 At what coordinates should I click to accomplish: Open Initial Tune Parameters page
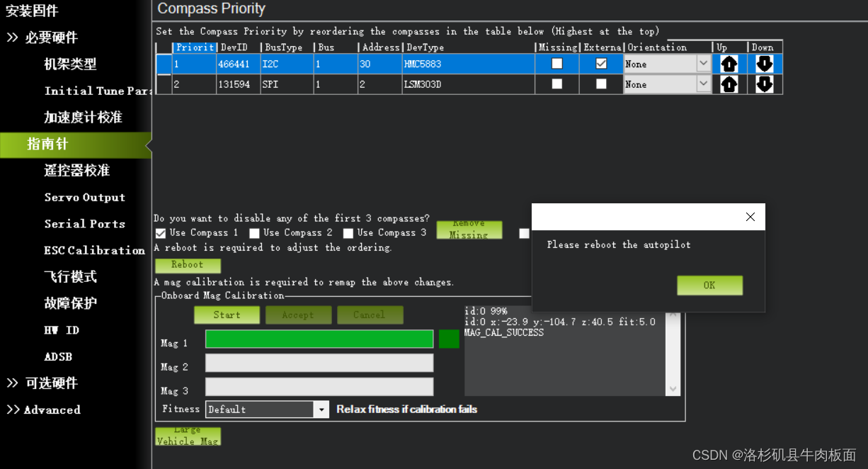pyautogui.click(x=98, y=91)
